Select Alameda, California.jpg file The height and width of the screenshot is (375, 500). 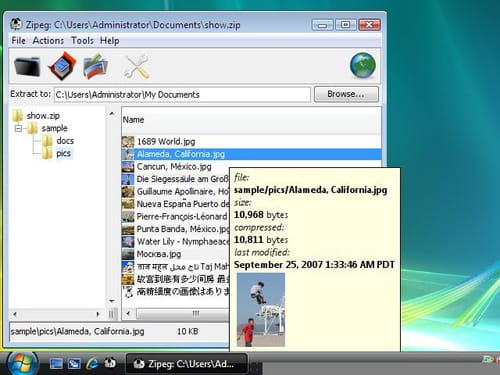251,154
